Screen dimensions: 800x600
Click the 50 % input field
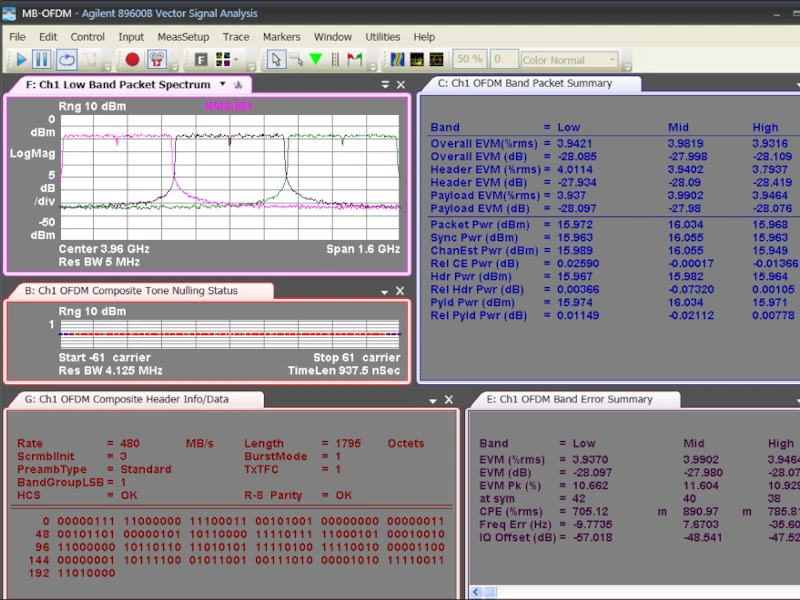point(469,60)
